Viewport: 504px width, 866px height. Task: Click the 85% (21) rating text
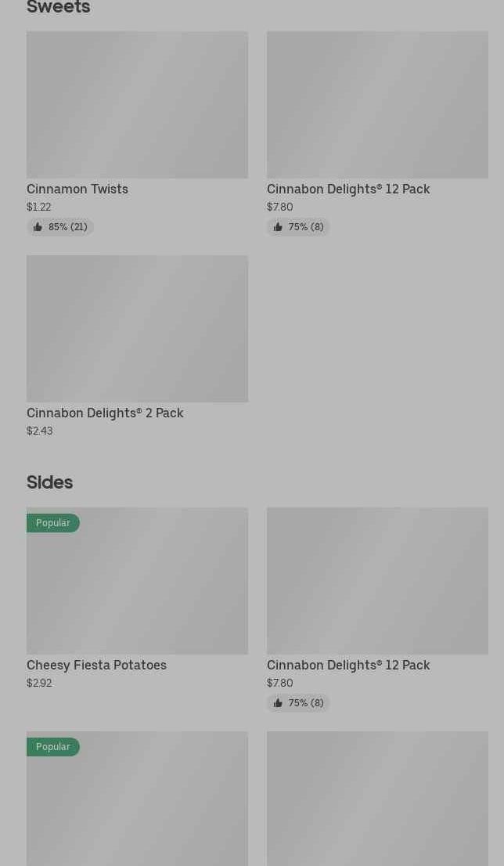coord(68,227)
